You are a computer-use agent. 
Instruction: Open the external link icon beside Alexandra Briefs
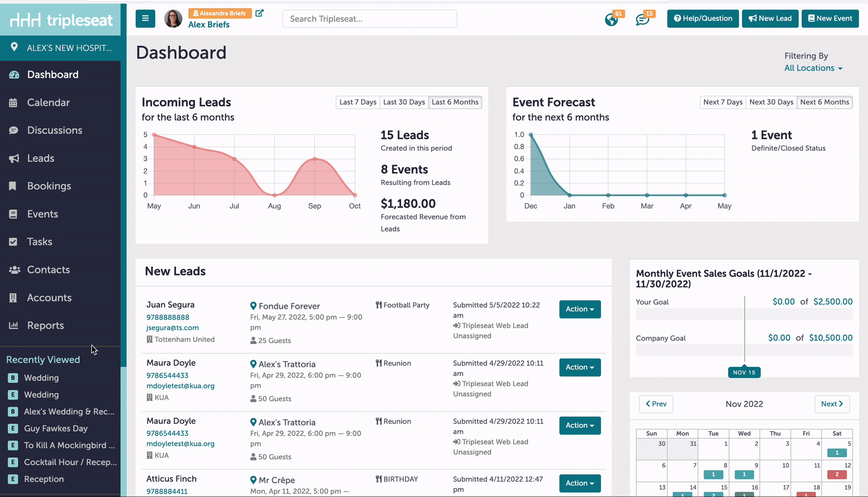259,13
